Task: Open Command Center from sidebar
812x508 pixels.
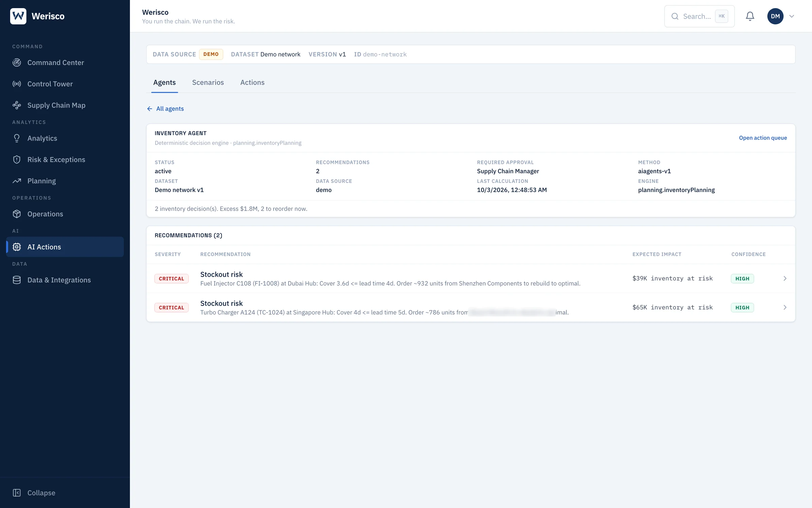Action: click(x=65, y=63)
